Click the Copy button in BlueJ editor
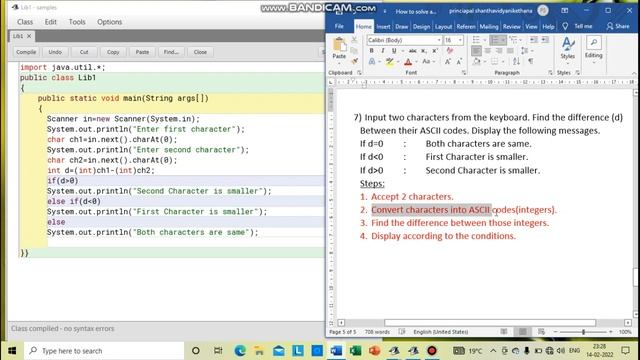 pyautogui.click(x=113, y=52)
